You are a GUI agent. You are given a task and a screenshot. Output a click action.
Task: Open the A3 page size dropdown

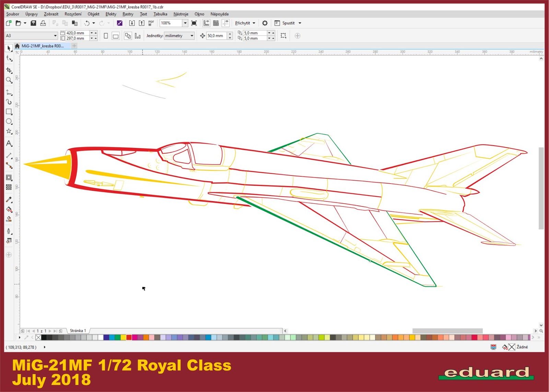(x=55, y=36)
